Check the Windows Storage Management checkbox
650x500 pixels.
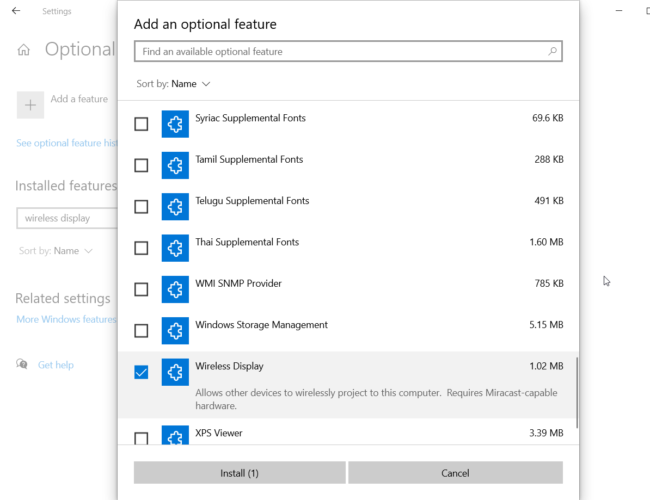tap(141, 331)
